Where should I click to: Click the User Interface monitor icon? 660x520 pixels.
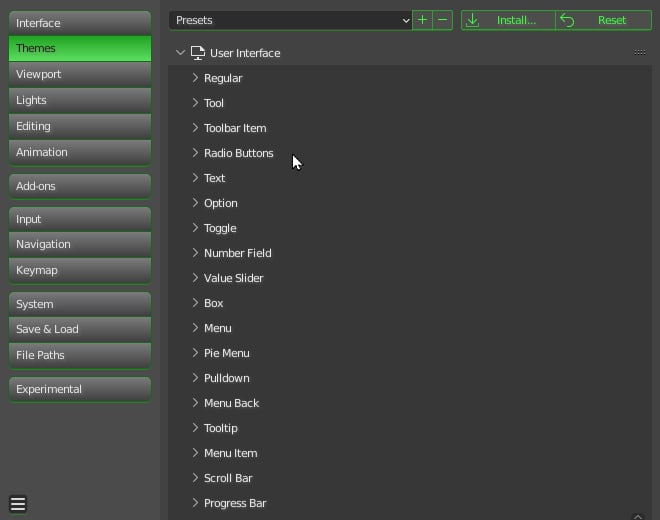pyautogui.click(x=198, y=53)
